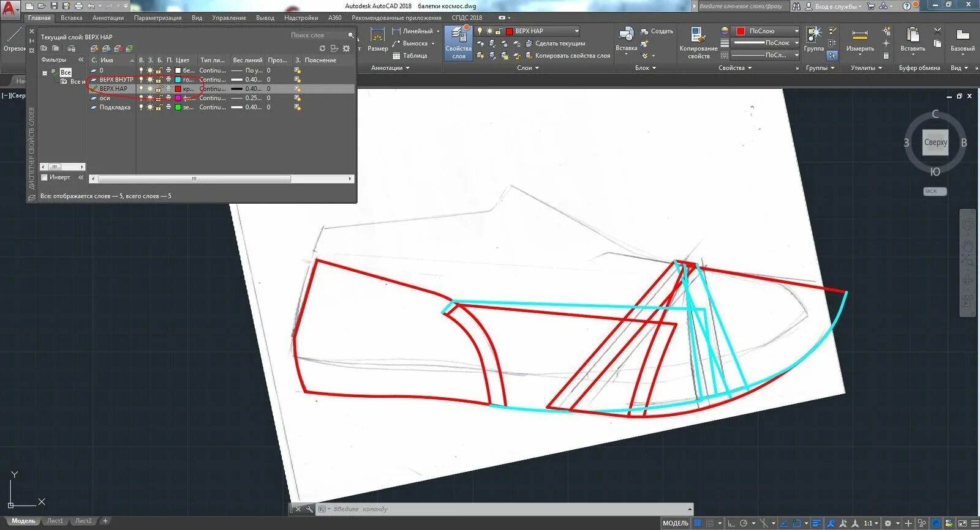Open the Вставка ribbon tab
This screenshot has width=980, height=530.
(72, 18)
